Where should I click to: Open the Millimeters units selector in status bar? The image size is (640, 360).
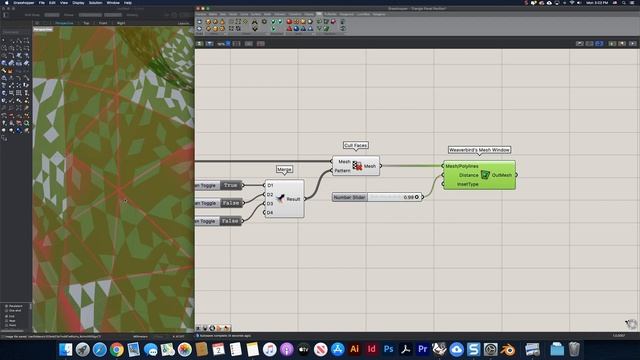tap(140, 336)
